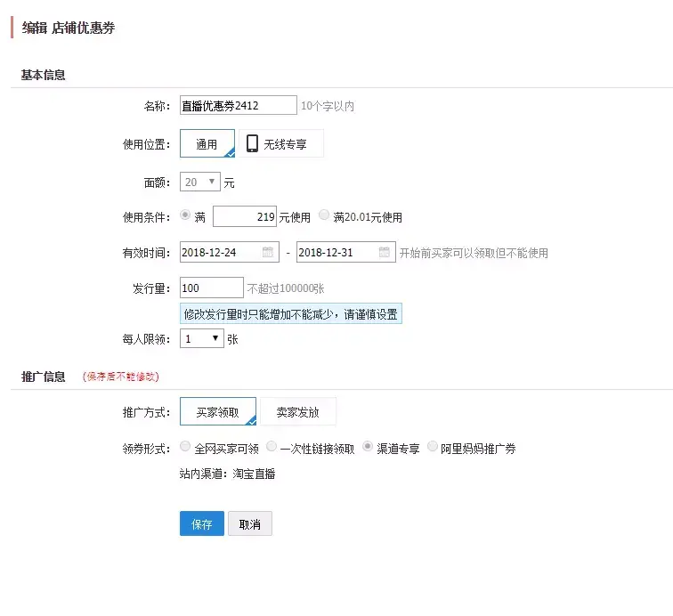
Task: Click the phone icon beside 无线专享
Action: (253, 143)
